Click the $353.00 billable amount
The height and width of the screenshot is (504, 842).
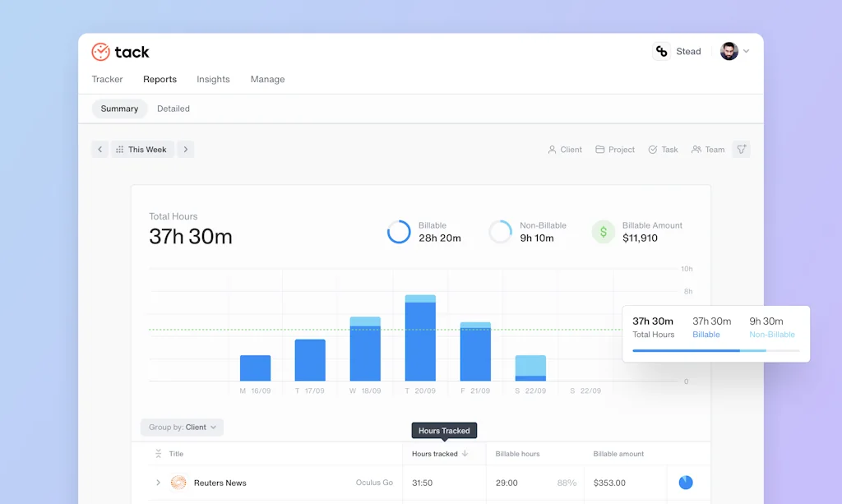click(609, 483)
